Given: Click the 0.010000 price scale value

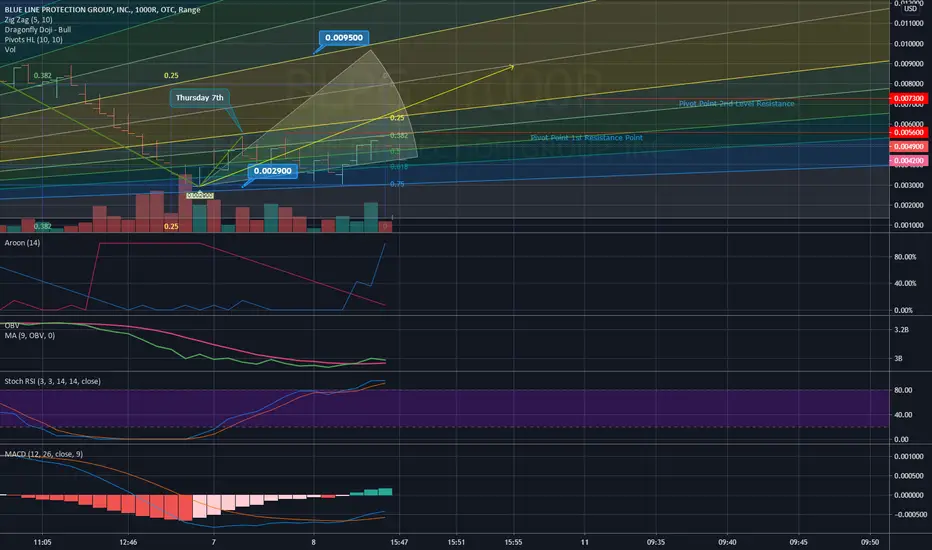Looking at the screenshot, I should [909, 44].
